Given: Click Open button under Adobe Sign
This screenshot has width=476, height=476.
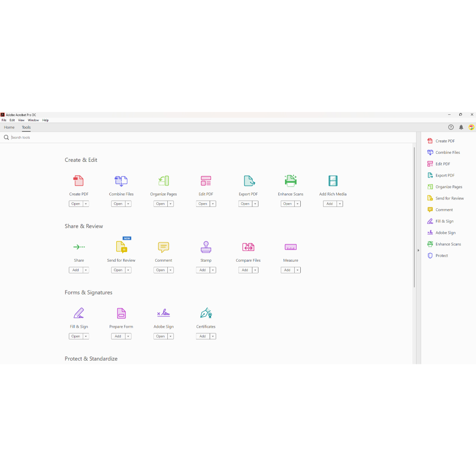Looking at the screenshot, I should pyautogui.click(x=160, y=336).
